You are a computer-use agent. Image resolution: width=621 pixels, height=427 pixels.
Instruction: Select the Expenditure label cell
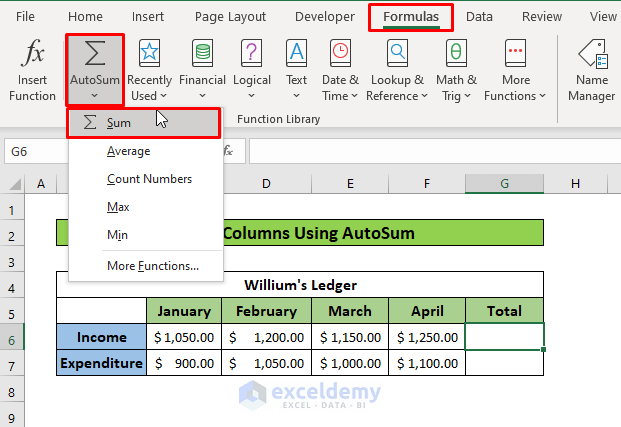tap(101, 363)
